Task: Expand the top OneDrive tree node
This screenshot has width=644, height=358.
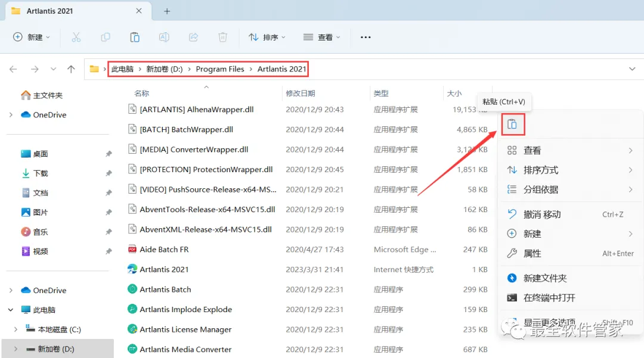Action: [11, 115]
